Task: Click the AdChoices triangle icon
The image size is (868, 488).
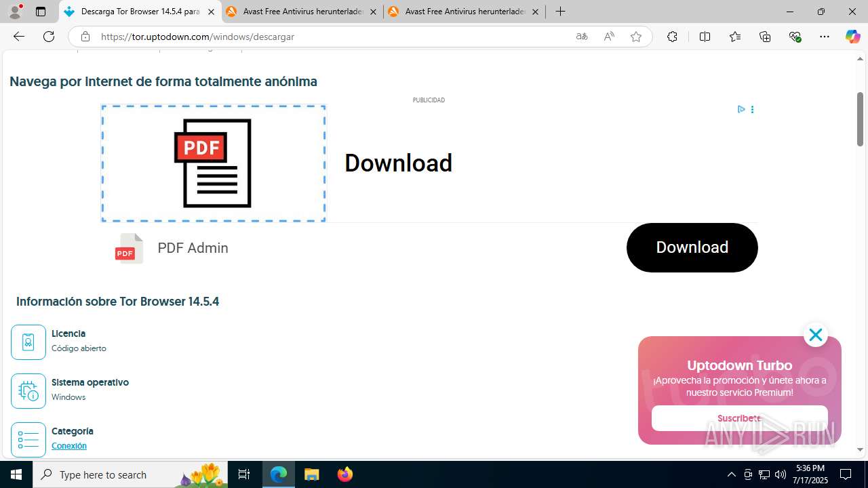Action: tap(741, 109)
